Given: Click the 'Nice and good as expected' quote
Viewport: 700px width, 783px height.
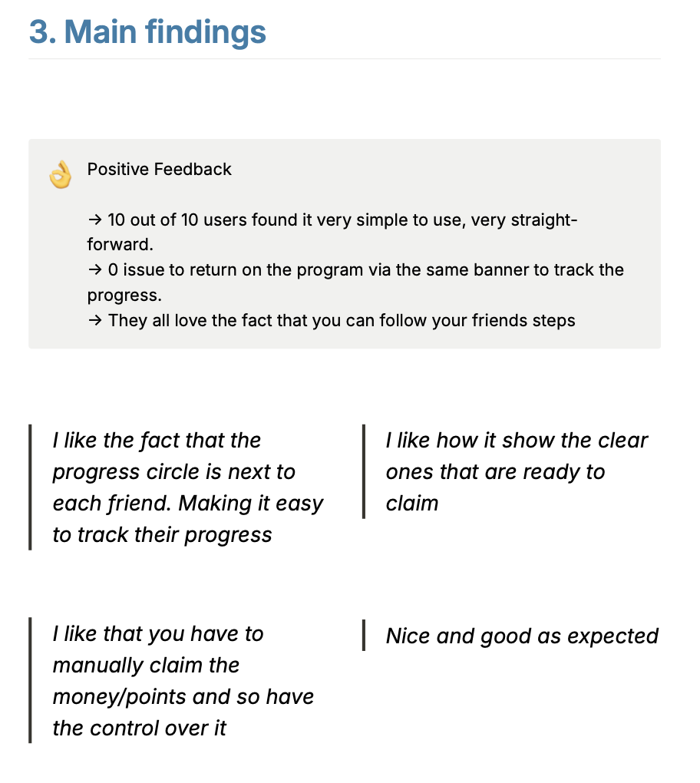Looking at the screenshot, I should click(522, 636).
